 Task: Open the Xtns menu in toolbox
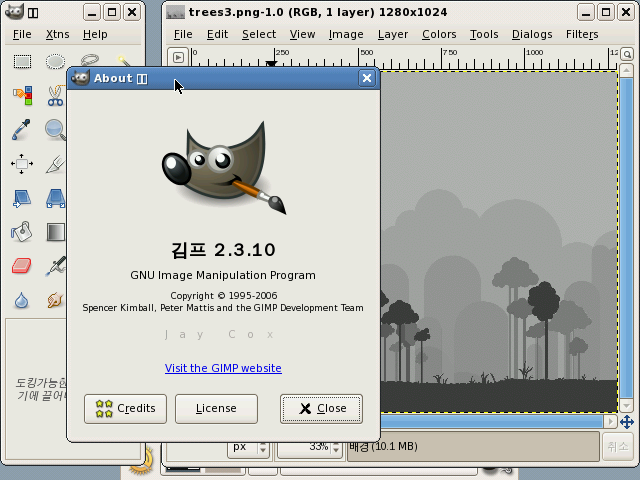pos(57,34)
